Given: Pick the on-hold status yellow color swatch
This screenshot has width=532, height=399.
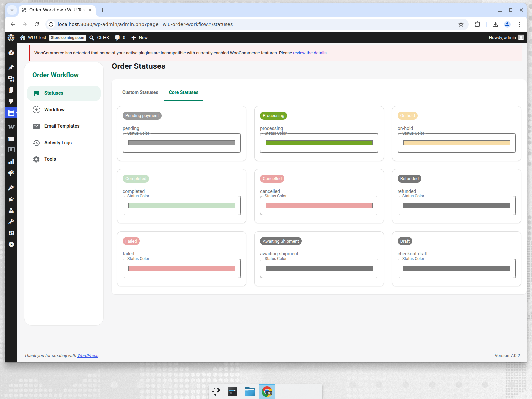Looking at the screenshot, I should pyautogui.click(x=457, y=143).
